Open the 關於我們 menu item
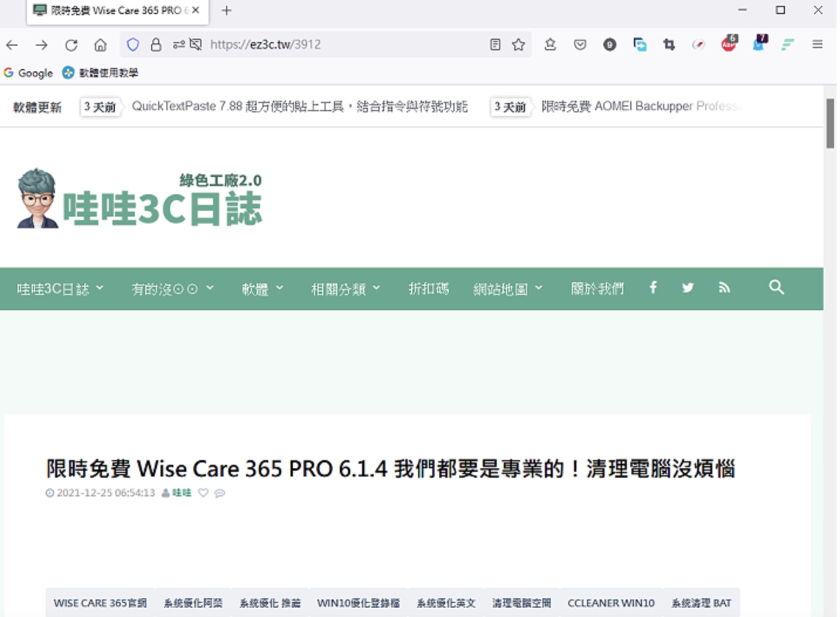Viewport: 840px width, 617px height. [x=597, y=289]
